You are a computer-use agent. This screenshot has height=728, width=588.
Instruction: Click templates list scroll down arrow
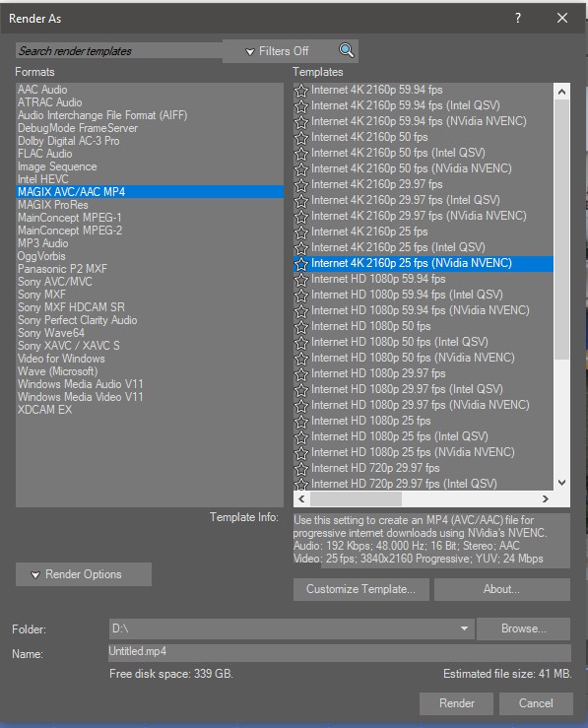click(561, 483)
